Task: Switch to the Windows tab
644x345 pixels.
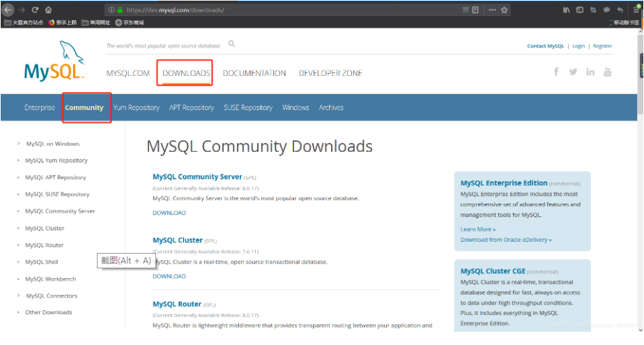Action: [x=296, y=107]
